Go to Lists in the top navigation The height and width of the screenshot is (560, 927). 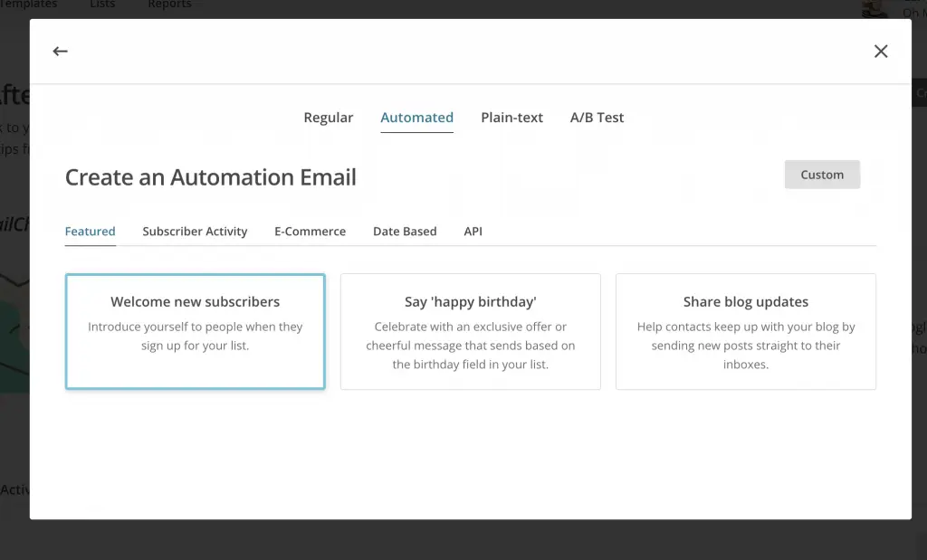coord(102,5)
